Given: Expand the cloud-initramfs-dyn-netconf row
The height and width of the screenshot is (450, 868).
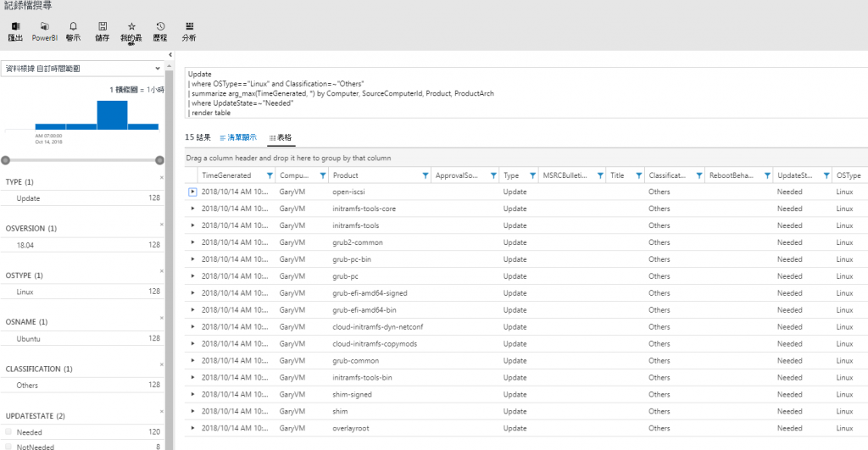Looking at the screenshot, I should [192, 326].
